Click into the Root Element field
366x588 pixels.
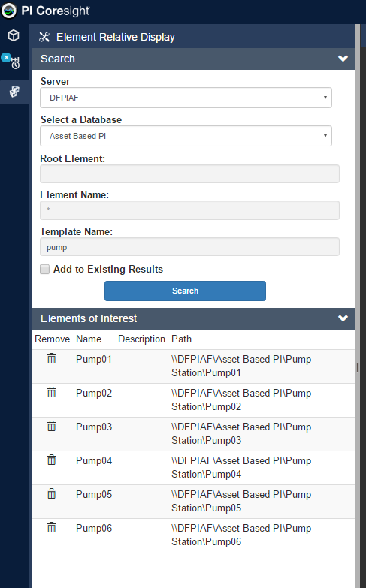tap(189, 173)
